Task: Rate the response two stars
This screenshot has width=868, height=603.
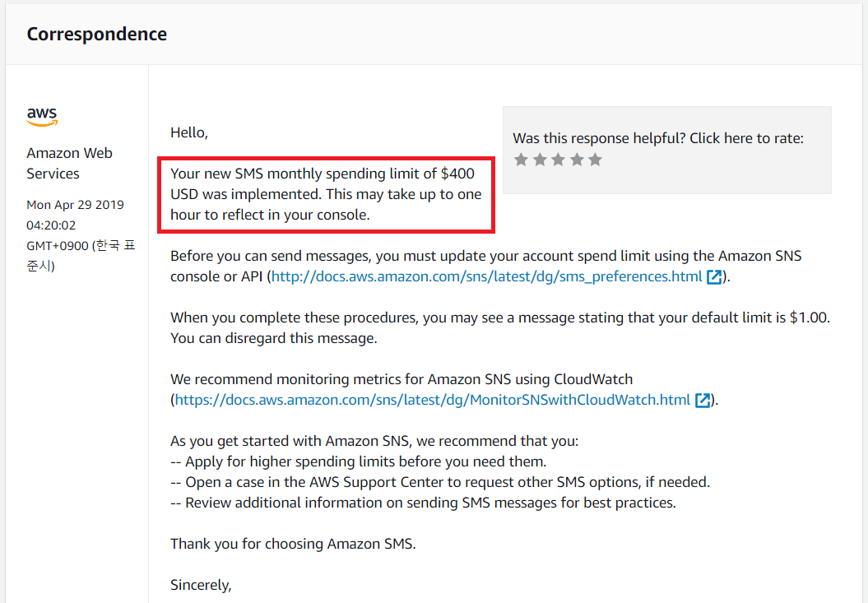Action: coord(540,160)
